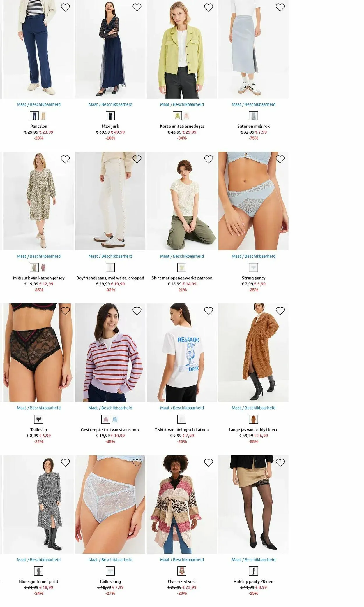View T-shirt van biologisch katoen product photo
The width and height of the screenshot is (364, 607).
(182, 353)
